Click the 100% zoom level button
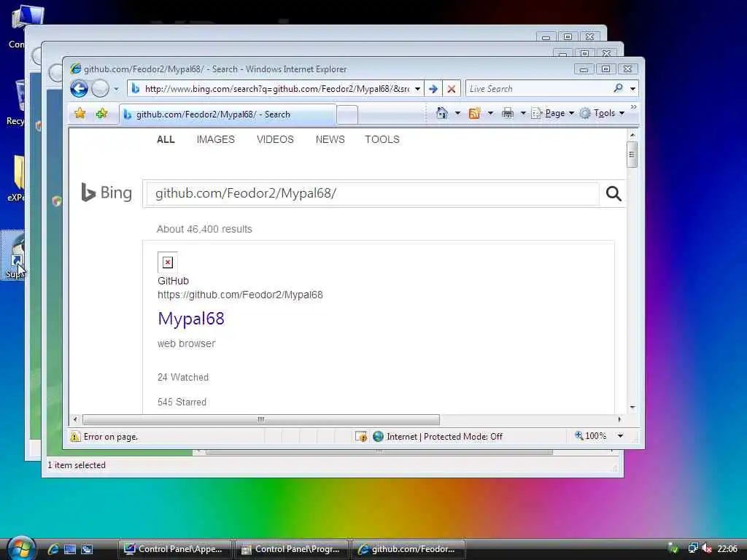The width and height of the screenshot is (747, 560). (x=591, y=436)
